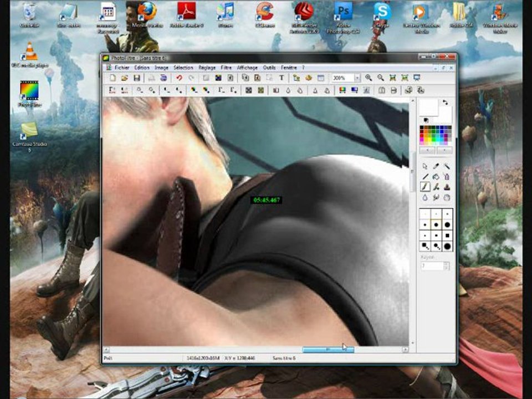Click the Rayon radius input field
This screenshot has height=399, width=532.
pyautogui.click(x=432, y=267)
